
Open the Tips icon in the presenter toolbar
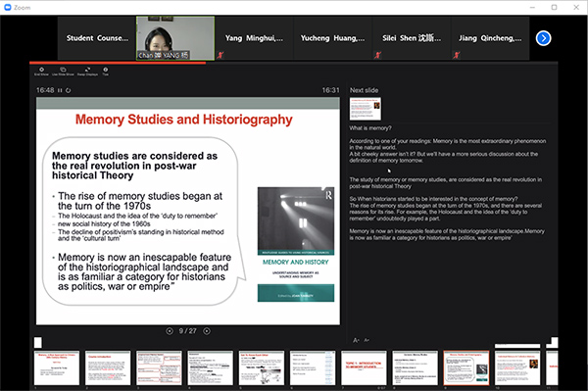[x=106, y=70]
